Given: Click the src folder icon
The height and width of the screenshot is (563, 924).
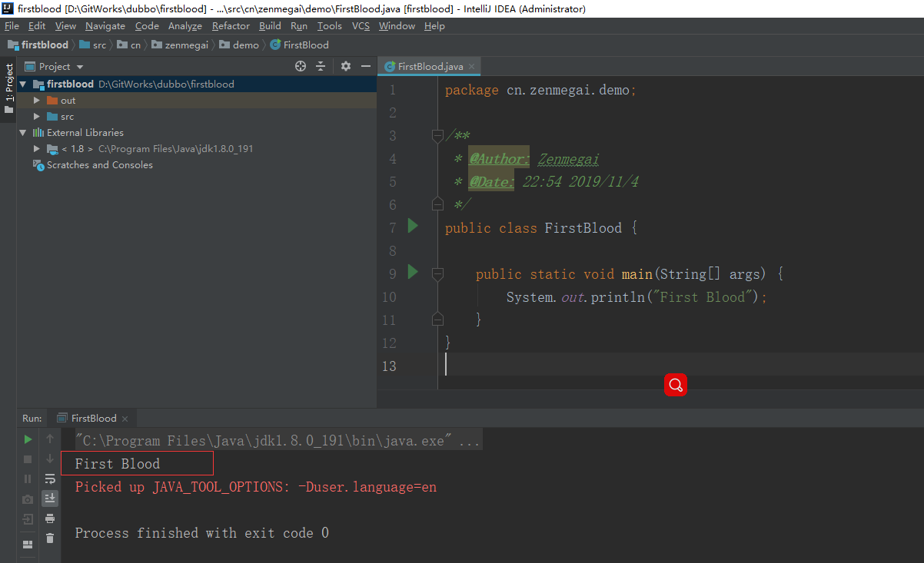Looking at the screenshot, I should (x=52, y=116).
